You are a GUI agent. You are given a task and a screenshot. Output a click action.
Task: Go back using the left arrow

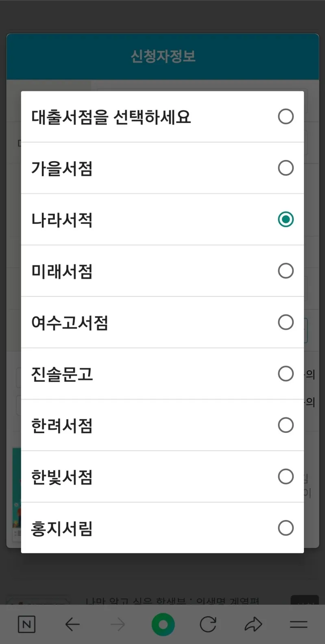(72, 624)
